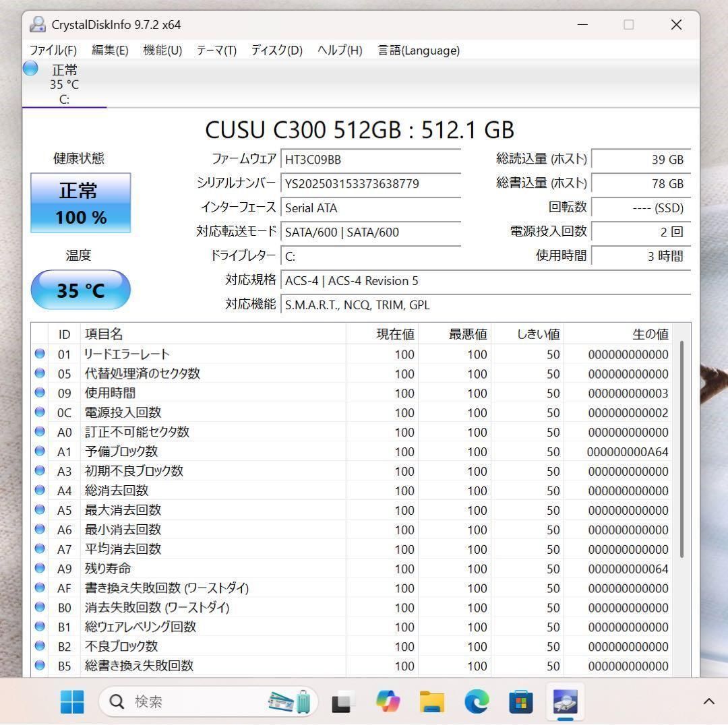This screenshot has height=725, width=728.
Task: Click the blue health indicator above drive C:
Action: (30, 68)
